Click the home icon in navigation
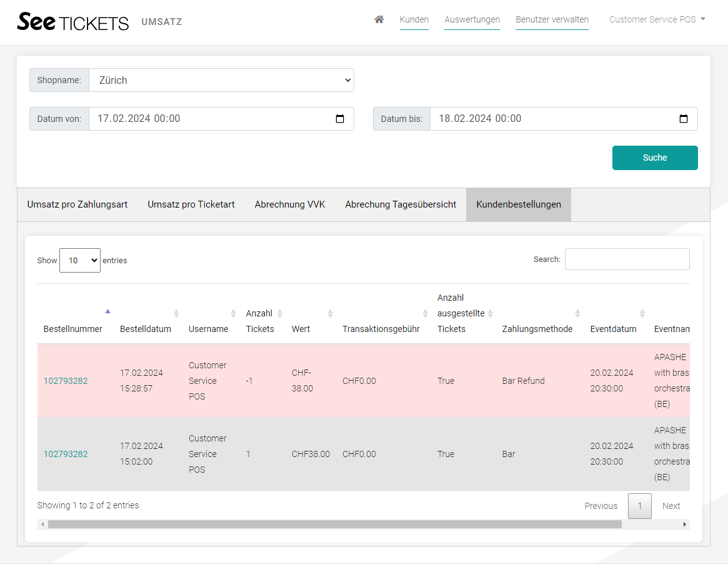Image resolution: width=728 pixels, height=564 pixels. pyautogui.click(x=379, y=19)
